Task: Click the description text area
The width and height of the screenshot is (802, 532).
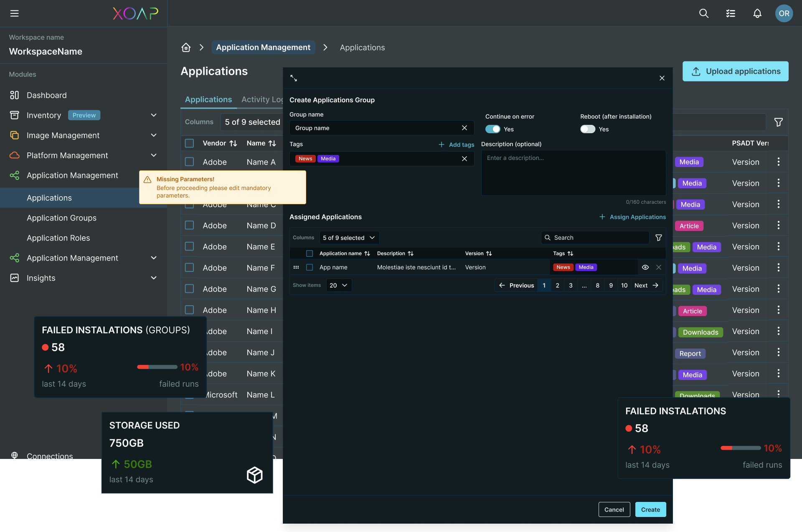Action: (x=573, y=173)
